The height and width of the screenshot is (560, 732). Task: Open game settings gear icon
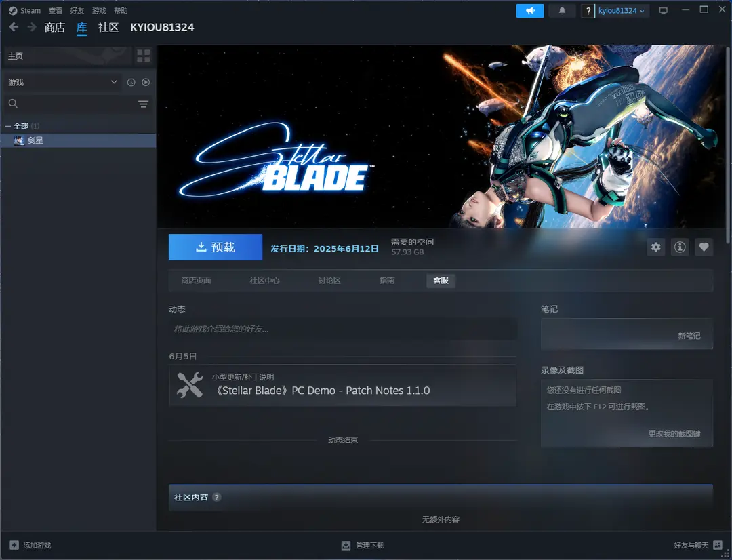click(656, 247)
